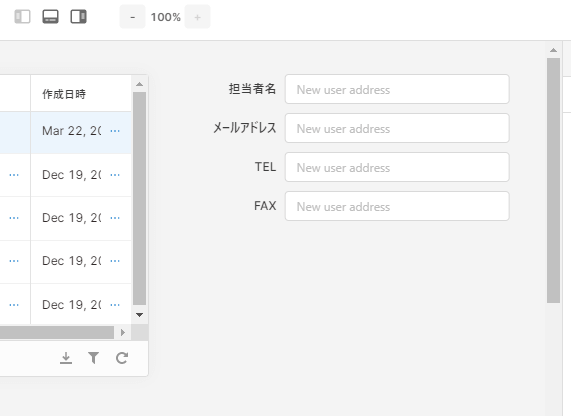
Task: Open row actions for the Mar 22 row
Action: click(x=115, y=131)
